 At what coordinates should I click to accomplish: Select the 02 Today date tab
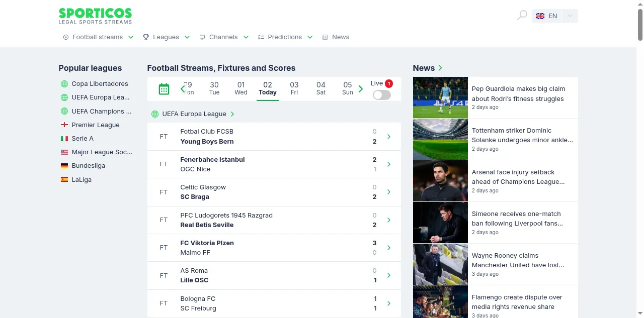[x=268, y=88]
